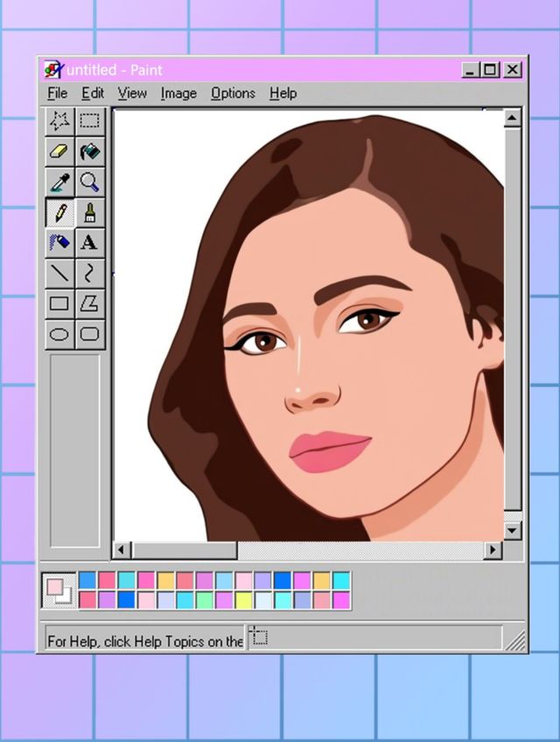The image size is (560, 742).
Task: Open the Image menu
Action: 178,93
